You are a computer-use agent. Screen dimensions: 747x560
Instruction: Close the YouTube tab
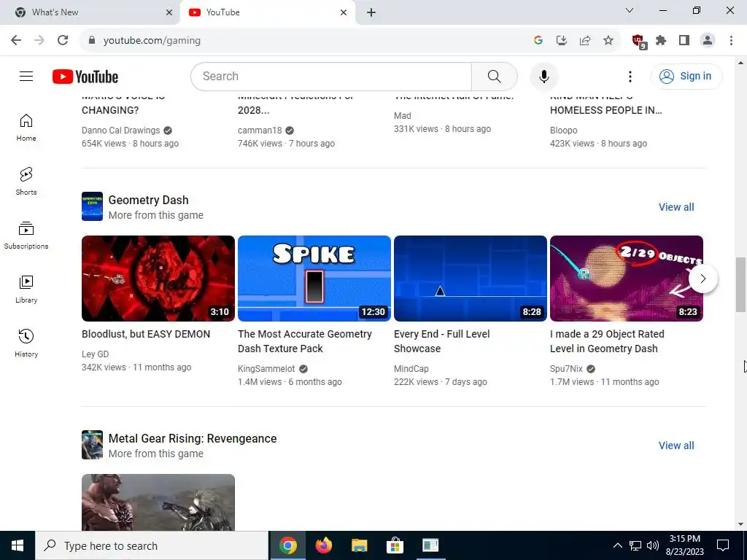pos(344,12)
